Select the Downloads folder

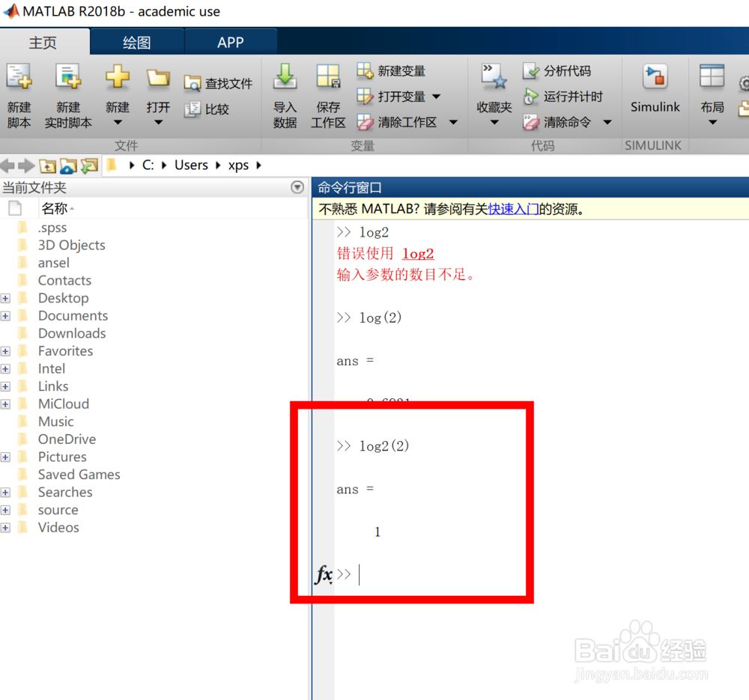click(72, 334)
